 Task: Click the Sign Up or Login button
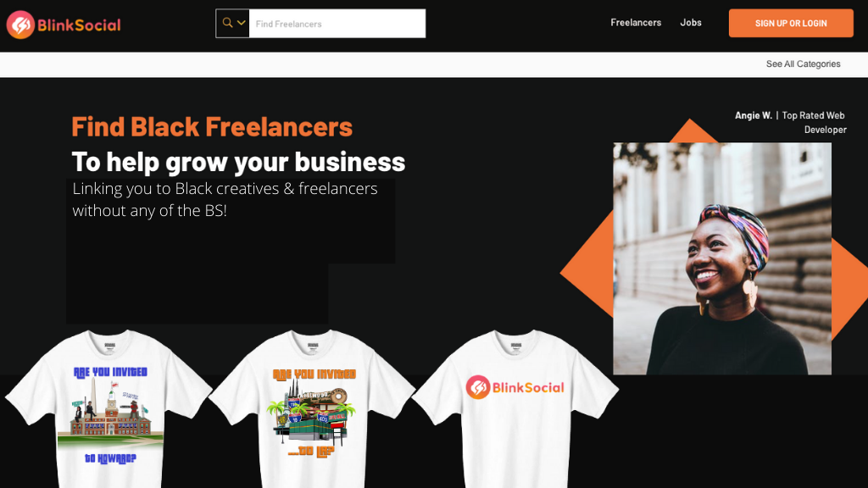click(791, 23)
